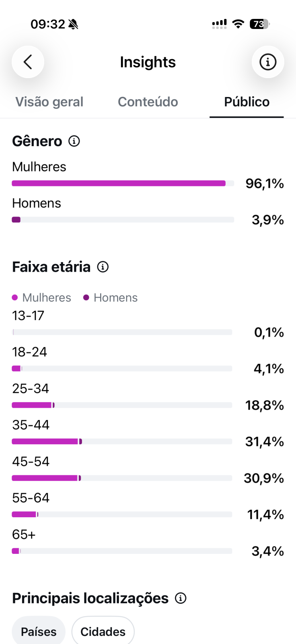Open the Insights info button at top right
Image resolution: width=296 pixels, height=644 pixels.
pos(268,62)
